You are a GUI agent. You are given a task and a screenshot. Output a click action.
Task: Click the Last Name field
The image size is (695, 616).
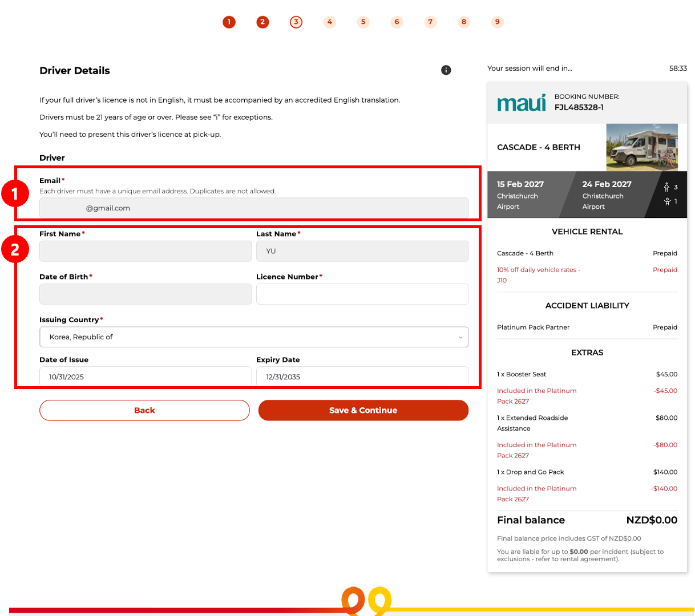point(362,251)
